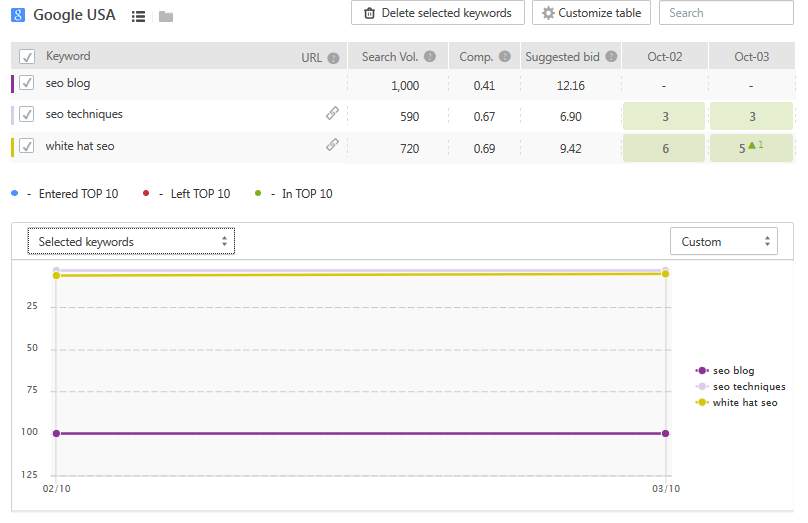The image size is (808, 523).
Task: Click the Entered TOP 10 legend label
Action: pyautogui.click(x=78, y=194)
